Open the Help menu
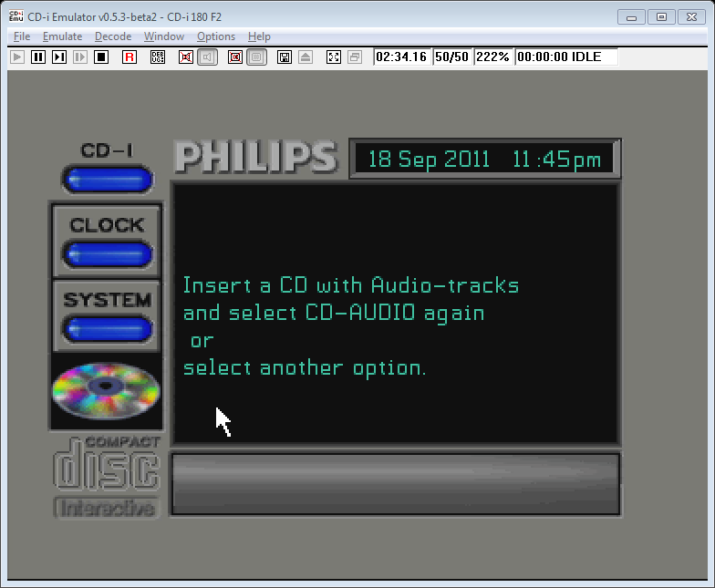The height and width of the screenshot is (588, 715). pyautogui.click(x=259, y=36)
